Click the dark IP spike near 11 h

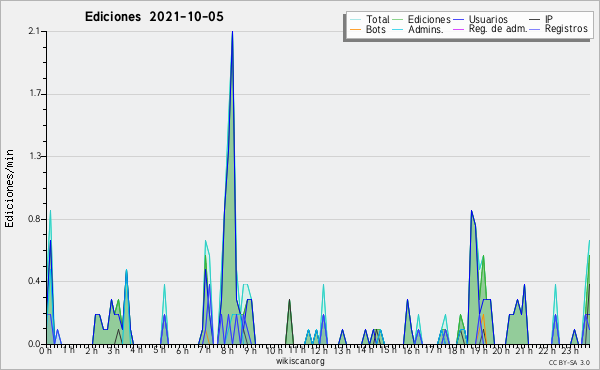coord(289,301)
